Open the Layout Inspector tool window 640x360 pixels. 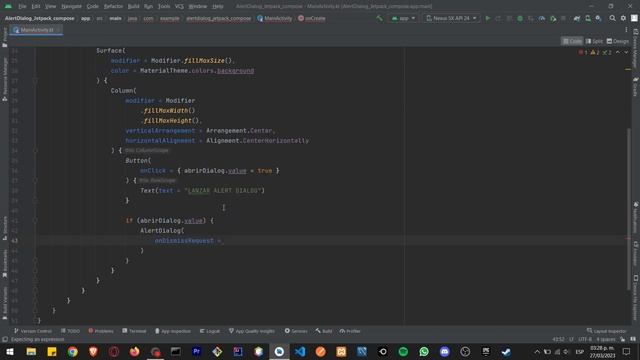pos(607,331)
